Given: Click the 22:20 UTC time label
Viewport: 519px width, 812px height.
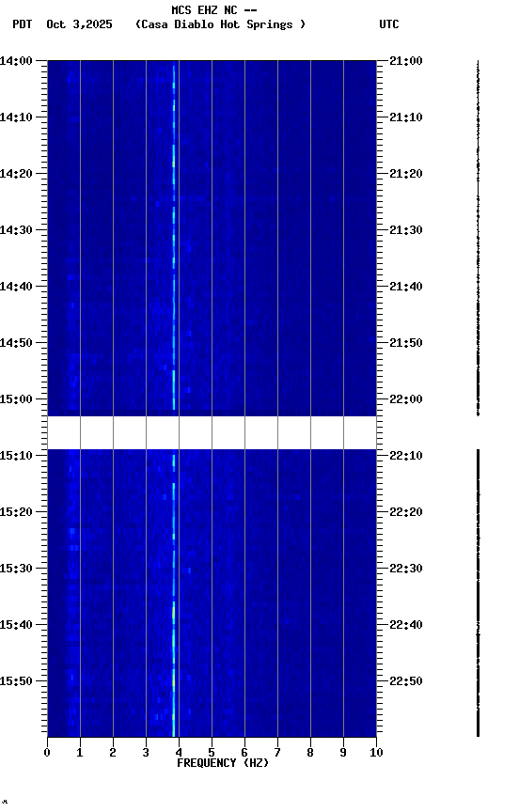Looking at the screenshot, I should pyautogui.click(x=406, y=513).
